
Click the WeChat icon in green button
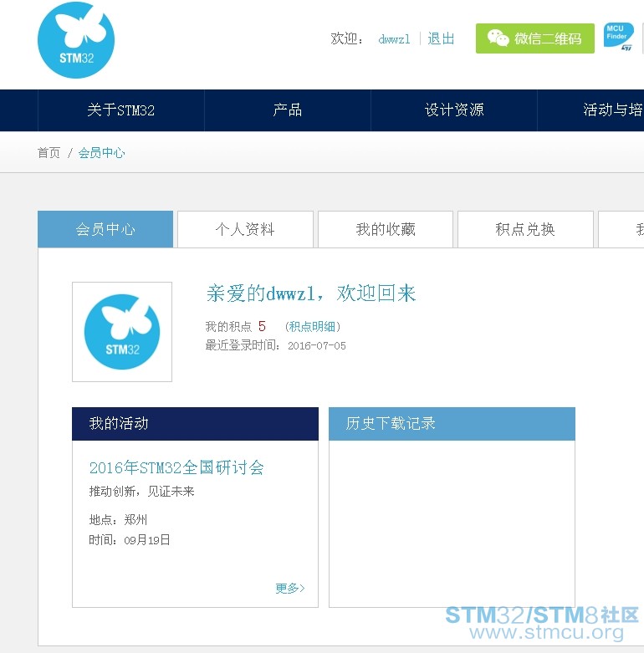click(x=498, y=38)
